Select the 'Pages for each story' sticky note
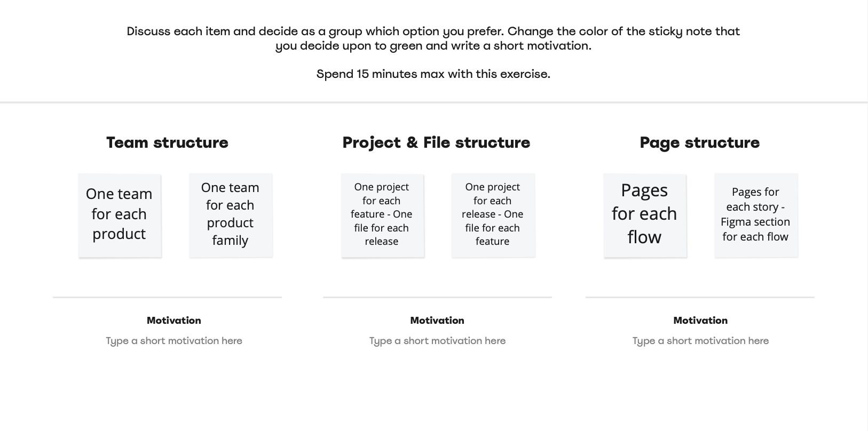Image resolution: width=868 pixels, height=431 pixels. tap(756, 215)
